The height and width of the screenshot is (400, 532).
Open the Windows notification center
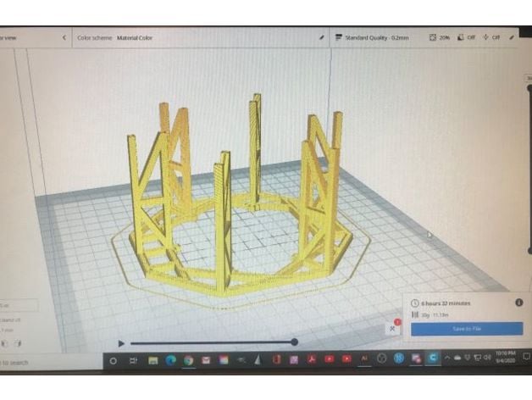click(526, 356)
